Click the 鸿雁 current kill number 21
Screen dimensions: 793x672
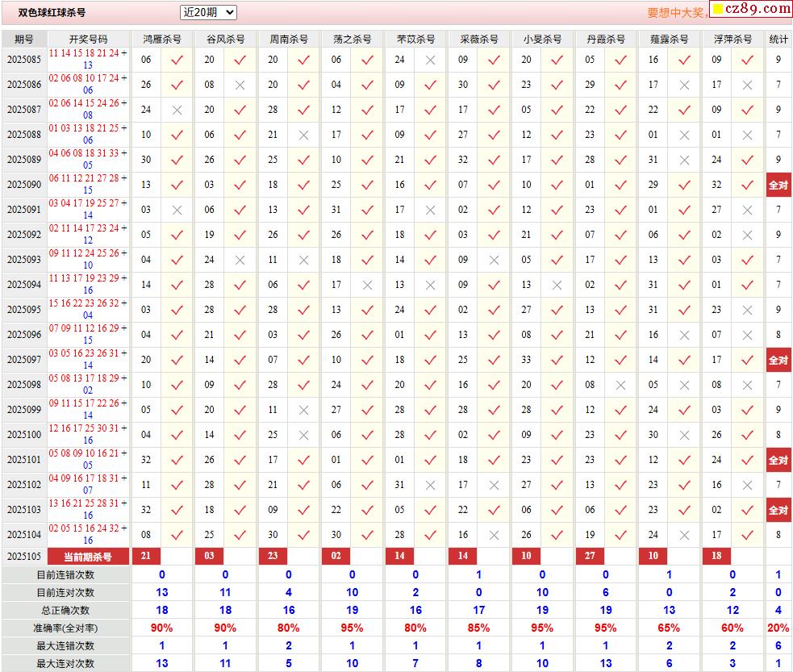coord(146,556)
